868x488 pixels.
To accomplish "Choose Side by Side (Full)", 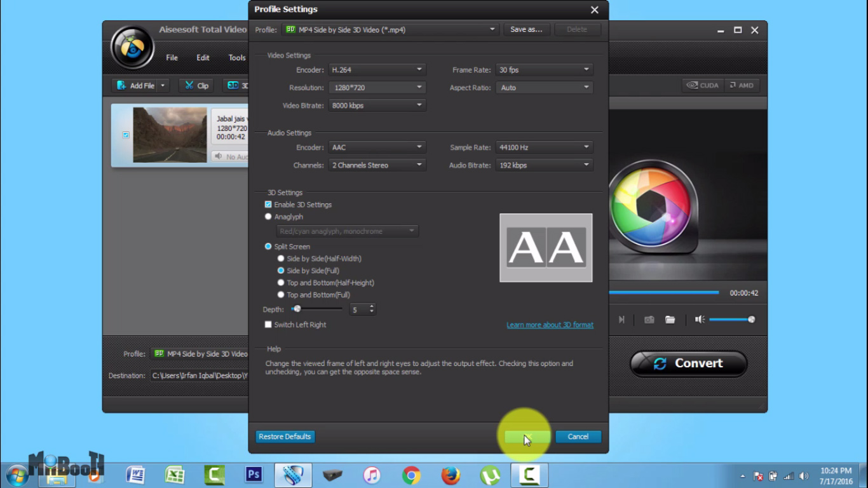I will coord(281,271).
